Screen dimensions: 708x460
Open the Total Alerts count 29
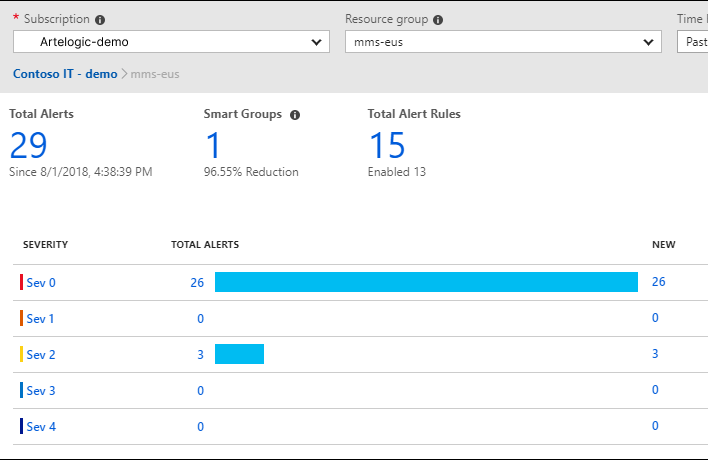tap(29, 145)
